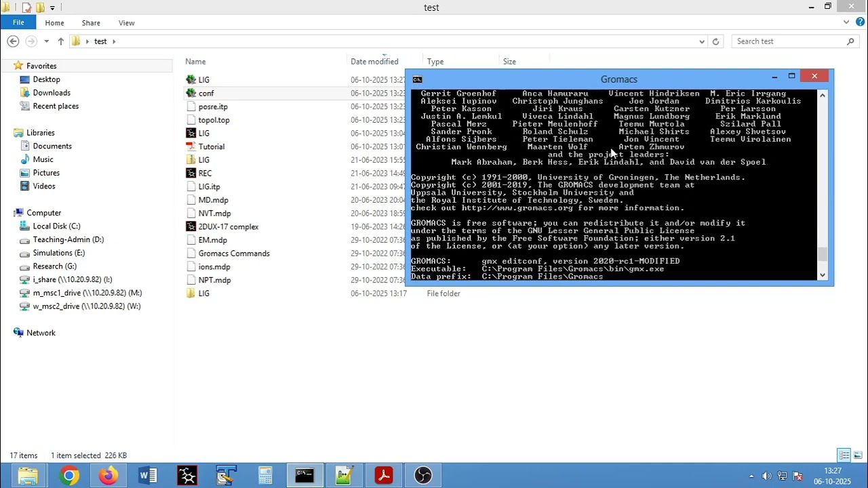Click the Gromacs console scrollbar thumb
The image size is (868, 488).
[823, 255]
